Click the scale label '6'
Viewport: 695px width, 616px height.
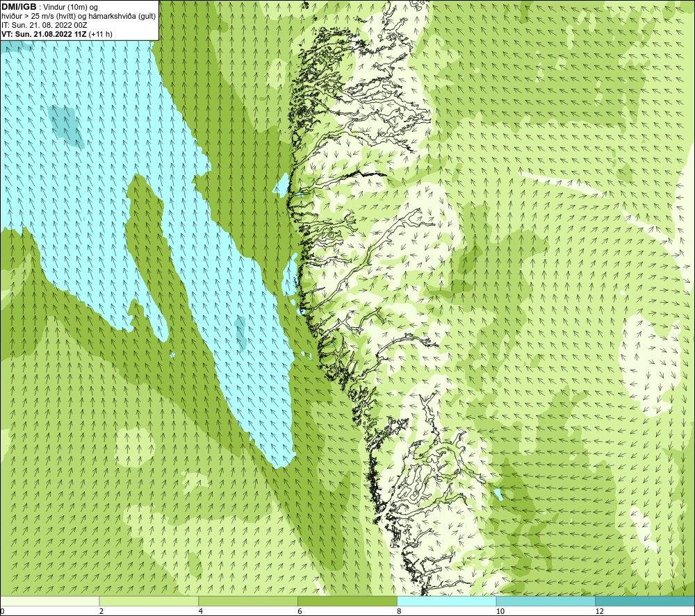(x=300, y=611)
